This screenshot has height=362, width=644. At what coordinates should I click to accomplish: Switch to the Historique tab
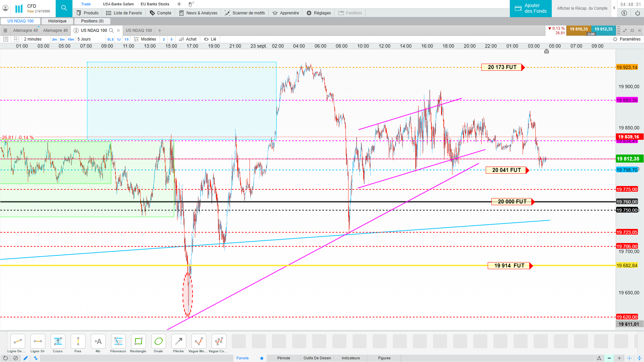[57, 21]
